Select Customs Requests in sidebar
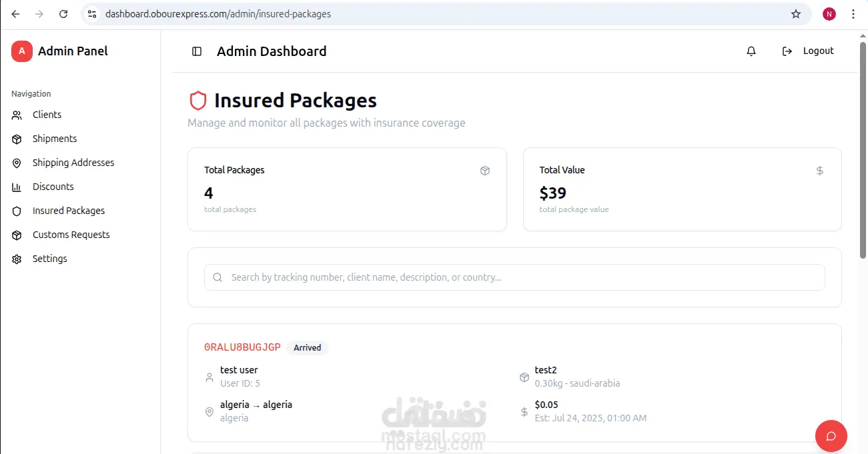This screenshot has height=454, width=868. click(71, 235)
